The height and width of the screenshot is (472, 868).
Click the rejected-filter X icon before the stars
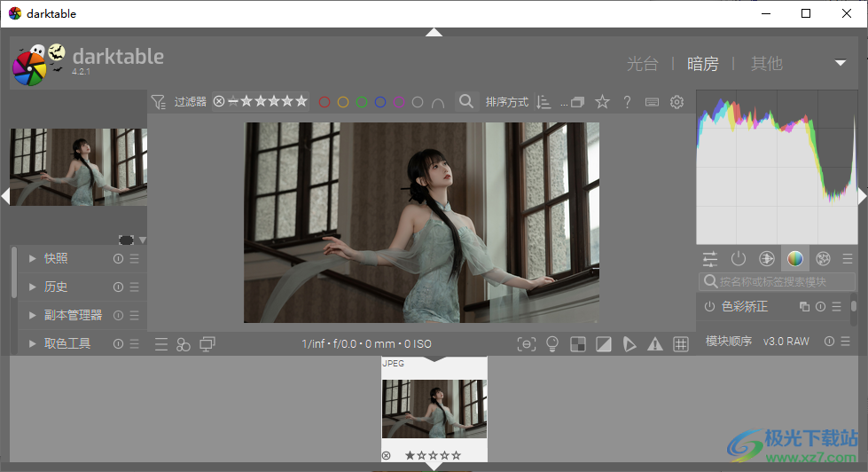(219, 101)
